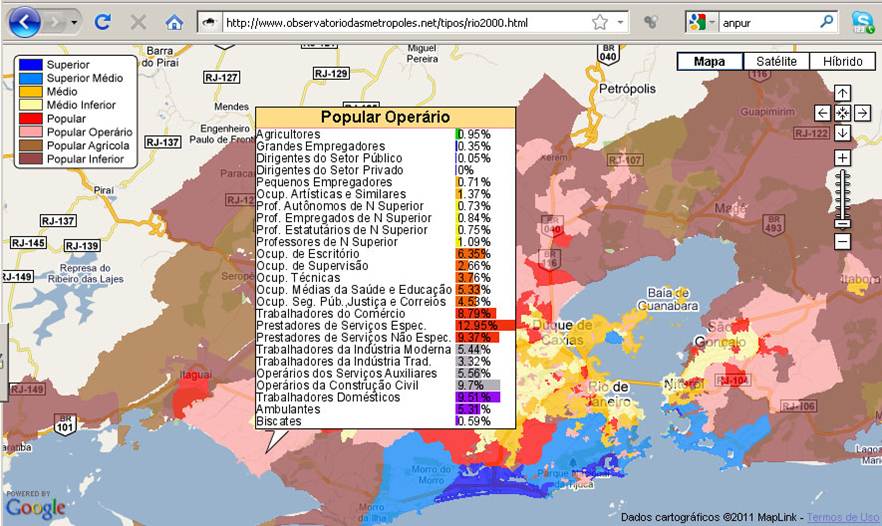This screenshot has height=526, width=882.
Task: Click the Popular Agrícola brown legend swatch
Action: click(x=31, y=146)
